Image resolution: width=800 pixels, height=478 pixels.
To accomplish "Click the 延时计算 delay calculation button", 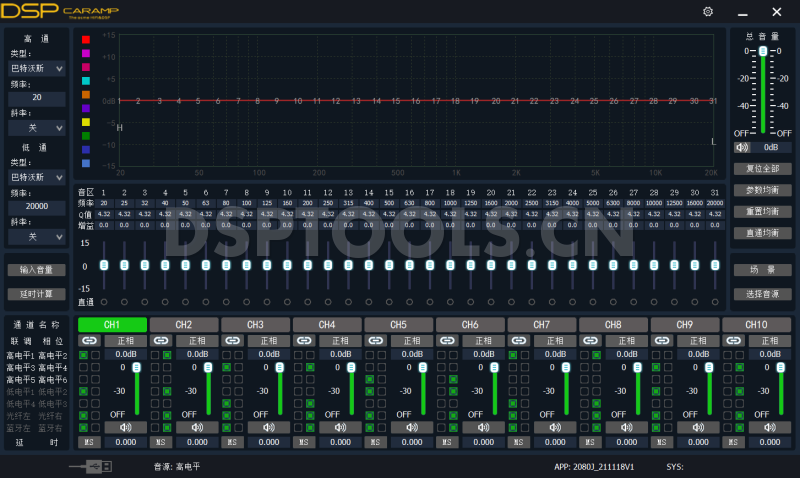I will click(x=36, y=295).
